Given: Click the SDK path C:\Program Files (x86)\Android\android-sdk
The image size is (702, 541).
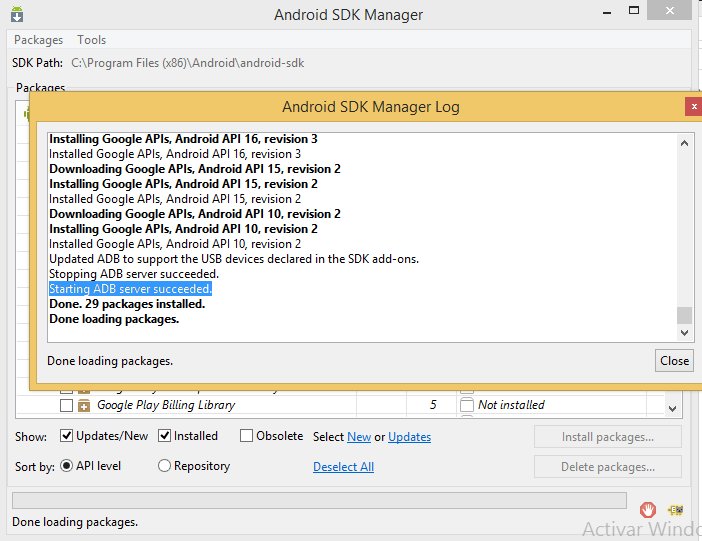Looking at the screenshot, I should [188, 63].
